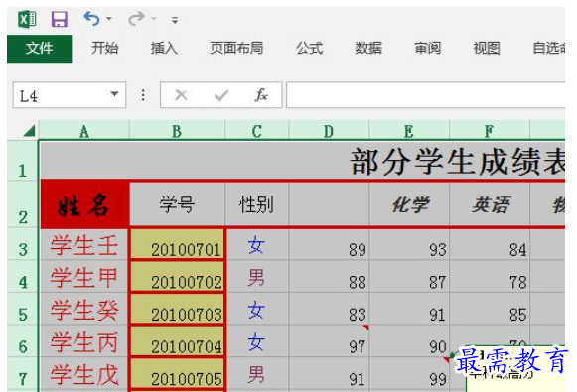
Task: Expand the Name Box dropdown arrow
Action: [x=115, y=94]
